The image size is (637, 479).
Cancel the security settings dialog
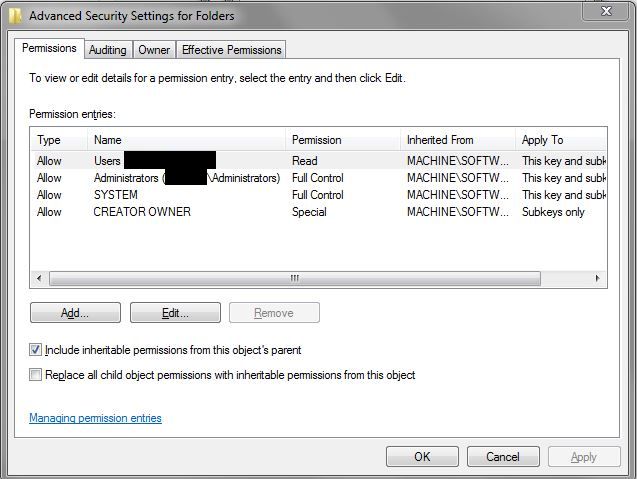pyautogui.click(x=503, y=457)
